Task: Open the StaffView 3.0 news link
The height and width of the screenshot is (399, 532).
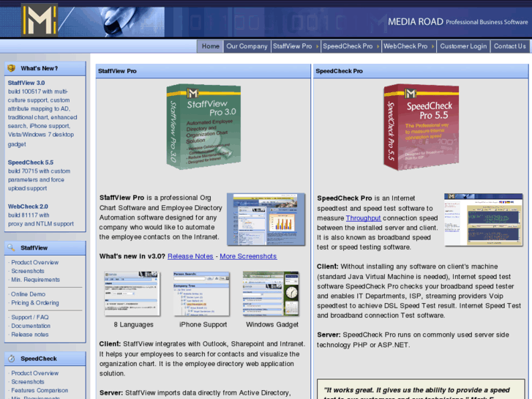Action: pyautogui.click(x=26, y=83)
